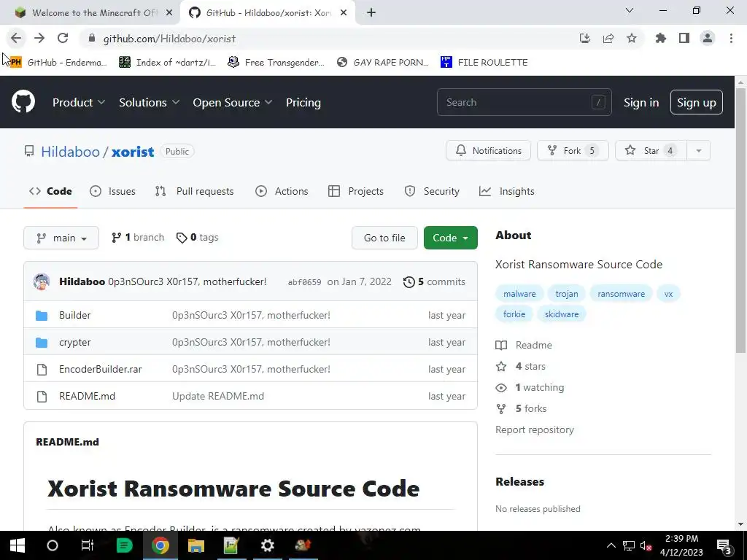
Task: Open Task View on the taskbar
Action: [88, 545]
